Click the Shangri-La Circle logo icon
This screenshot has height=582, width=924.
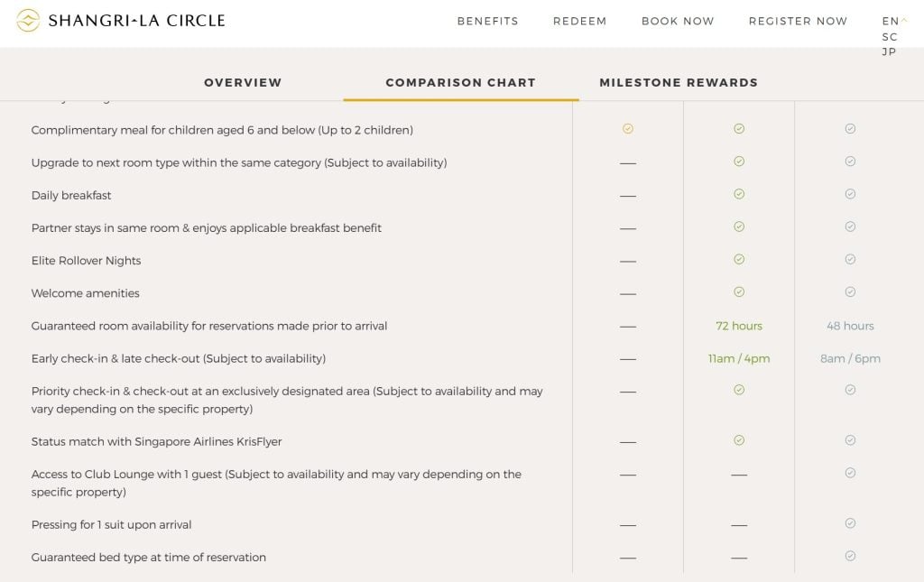point(28,21)
